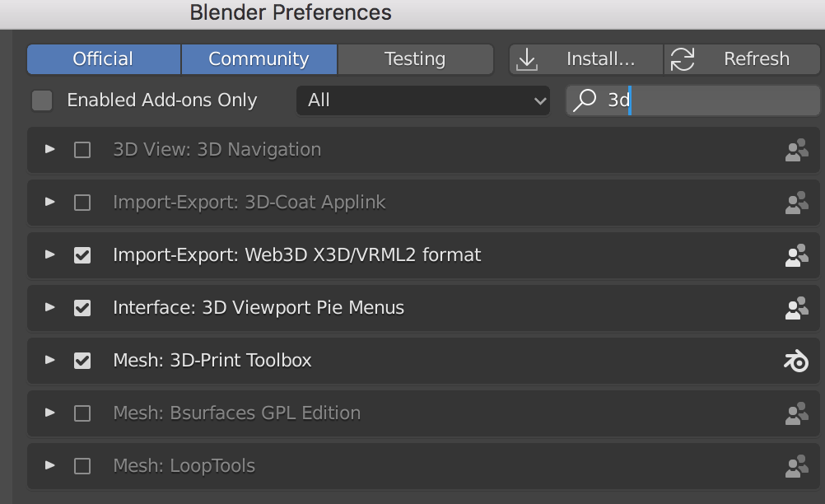Toggle the Community support level tab

coord(259,59)
